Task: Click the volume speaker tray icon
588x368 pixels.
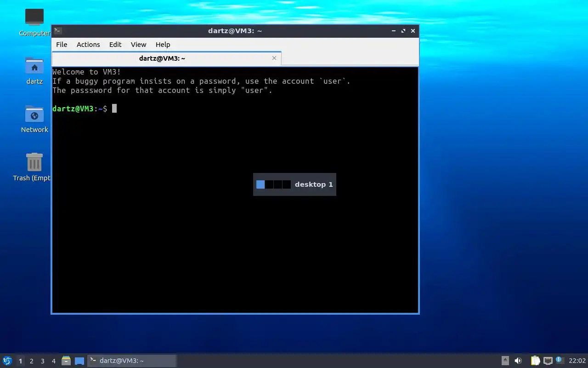Action: 518,361
